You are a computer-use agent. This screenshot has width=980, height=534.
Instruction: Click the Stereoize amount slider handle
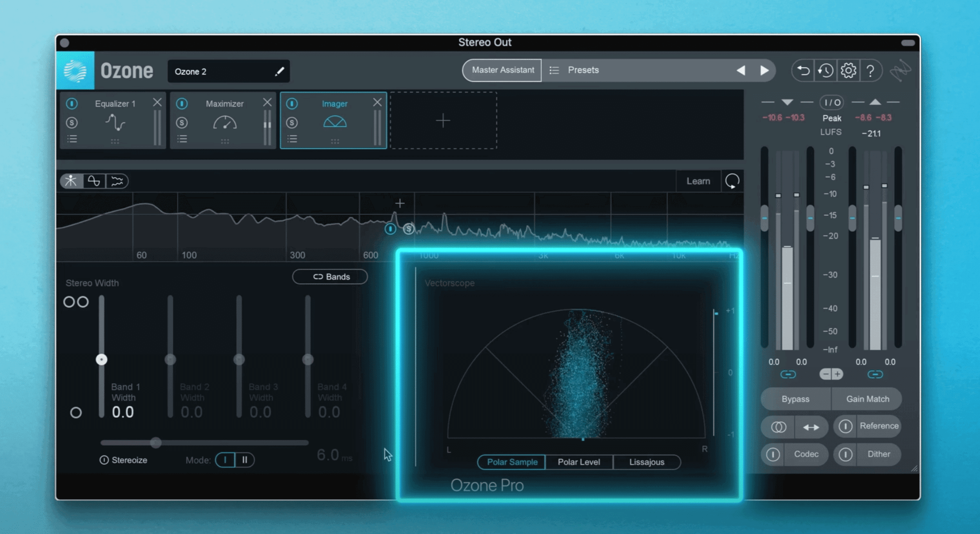[x=156, y=443]
